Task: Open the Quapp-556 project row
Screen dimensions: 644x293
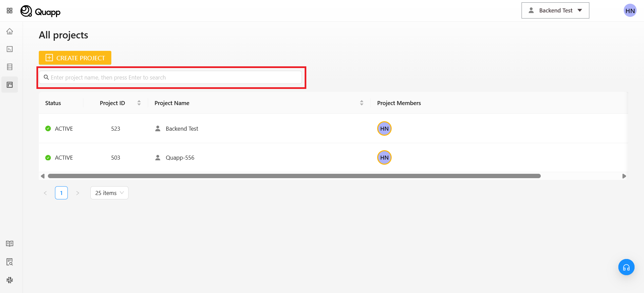Action: click(x=180, y=158)
